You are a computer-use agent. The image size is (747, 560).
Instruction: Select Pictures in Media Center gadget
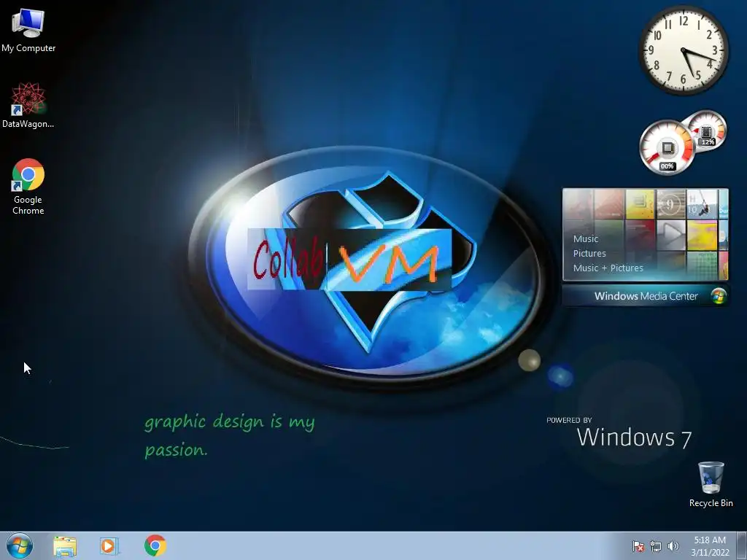click(589, 253)
